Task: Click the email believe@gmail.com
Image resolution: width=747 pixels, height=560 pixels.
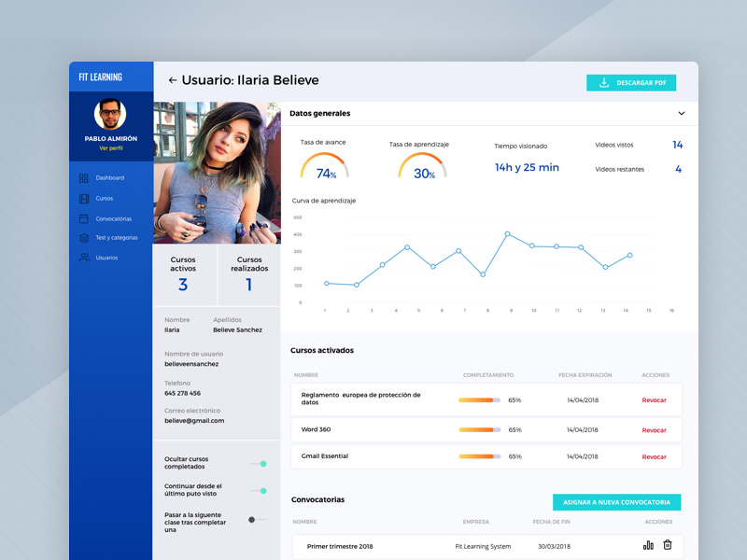Action: pos(194,421)
